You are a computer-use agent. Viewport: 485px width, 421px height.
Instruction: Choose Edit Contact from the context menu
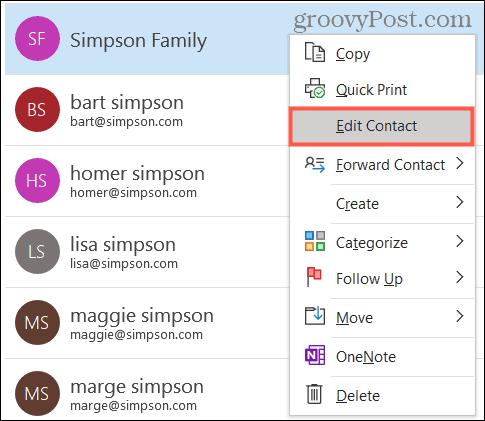(x=382, y=126)
